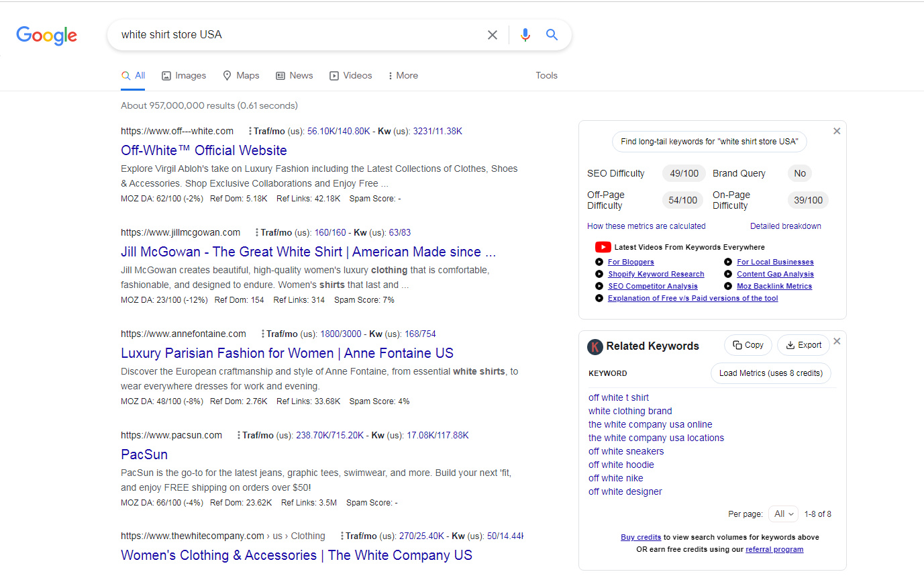924x576 pixels.
Task: Open three-dot menu beside thewhitecompany.com URL
Action: coord(342,536)
